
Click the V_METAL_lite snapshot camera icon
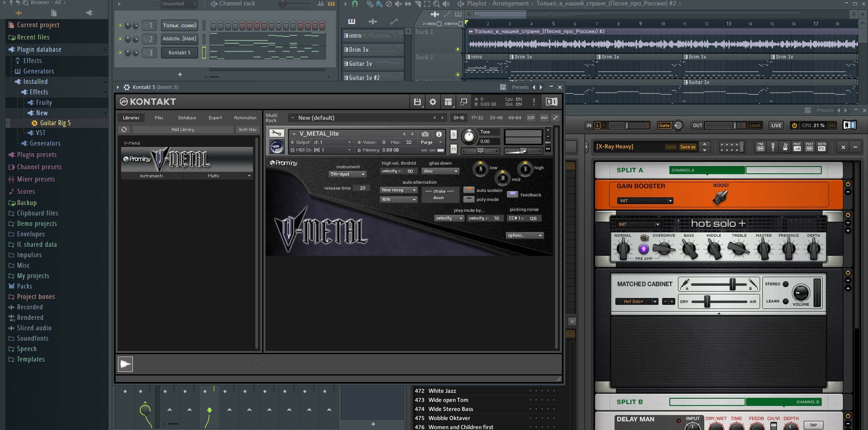tap(425, 134)
